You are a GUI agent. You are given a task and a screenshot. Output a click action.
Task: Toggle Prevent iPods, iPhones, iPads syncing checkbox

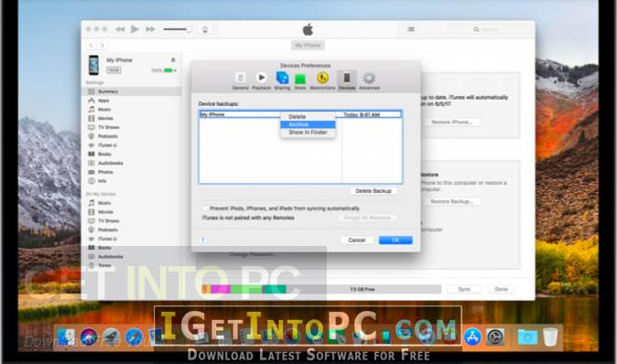point(205,209)
